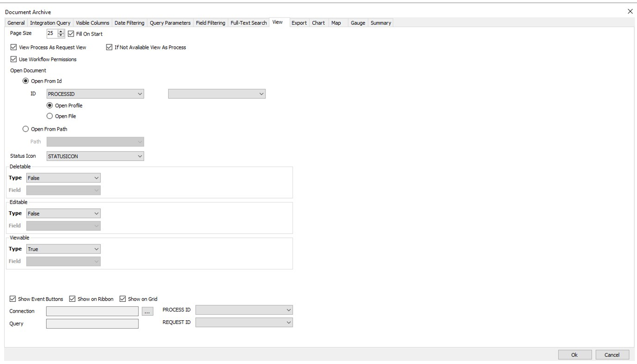Screen dimensions: 637x364
Task: Click the Query text field
Action: click(x=93, y=323)
